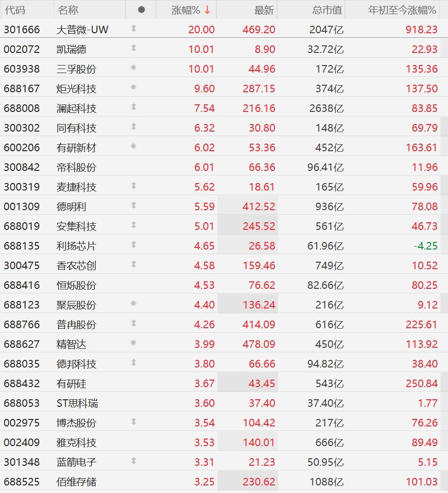
Task: Open the 恒烁股份 stock name
Action: coord(77,285)
